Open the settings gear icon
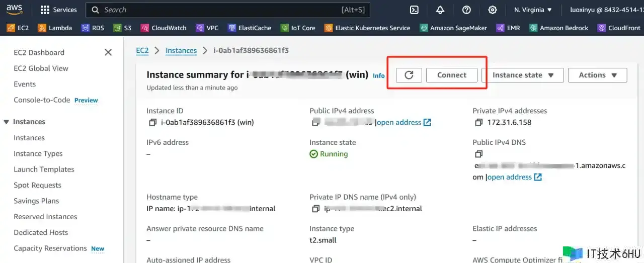Screen dimensions: 644x263 click(493, 10)
